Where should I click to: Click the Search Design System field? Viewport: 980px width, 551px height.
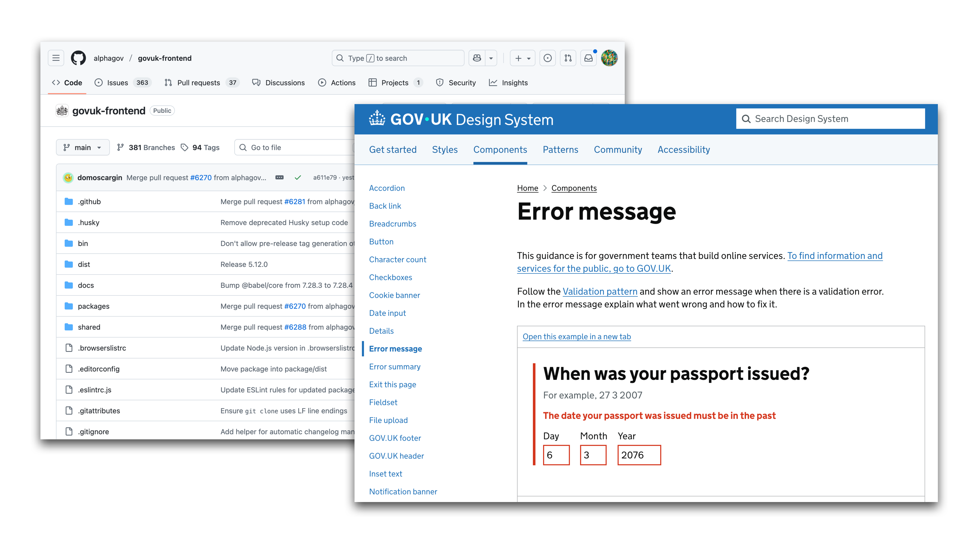pyautogui.click(x=831, y=119)
